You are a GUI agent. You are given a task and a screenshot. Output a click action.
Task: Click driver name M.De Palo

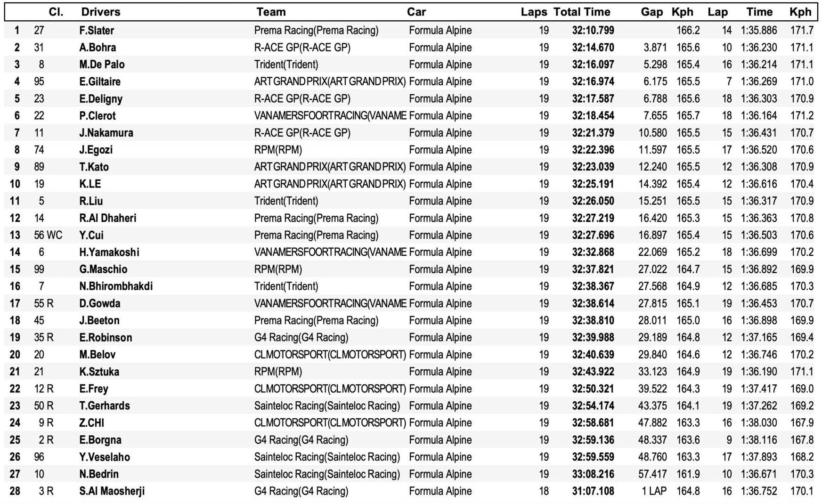point(102,65)
